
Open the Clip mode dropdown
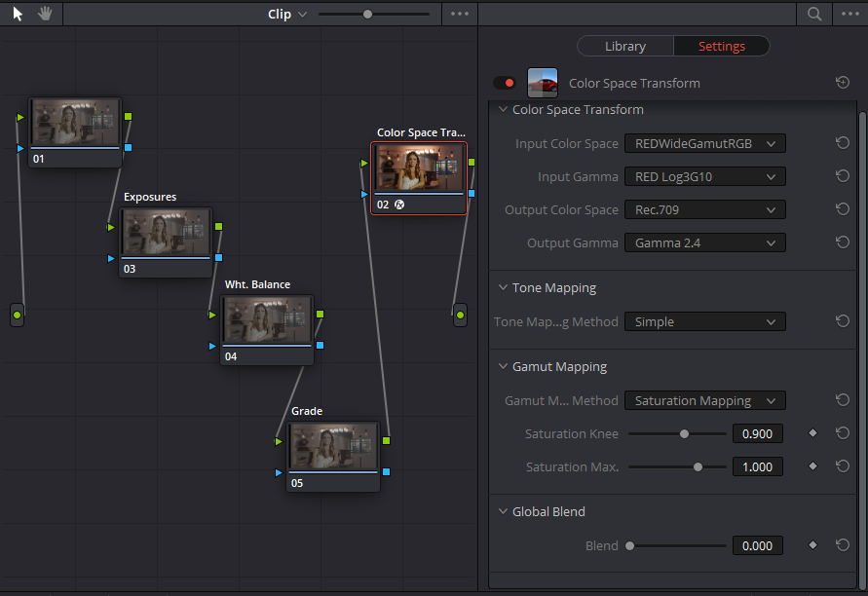click(x=286, y=15)
